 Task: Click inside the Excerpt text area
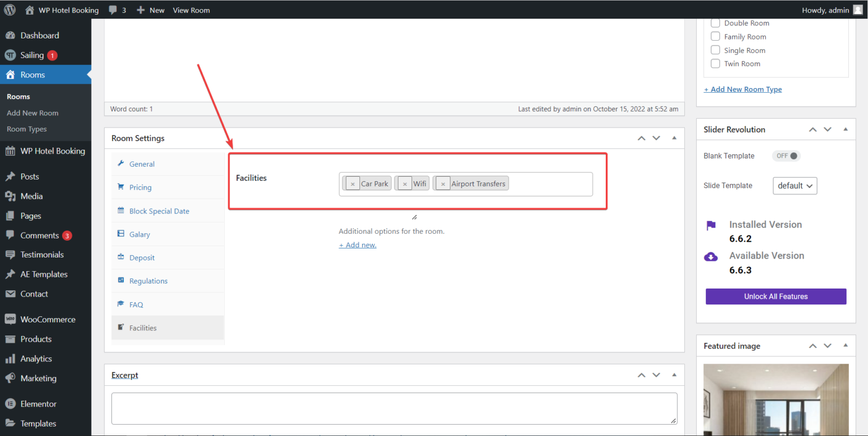394,408
